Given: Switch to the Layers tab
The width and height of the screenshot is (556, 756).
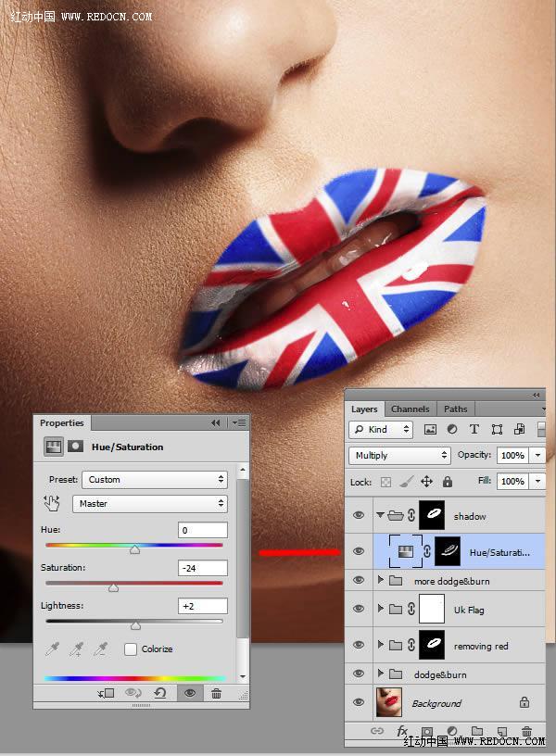Looking at the screenshot, I should [x=364, y=409].
